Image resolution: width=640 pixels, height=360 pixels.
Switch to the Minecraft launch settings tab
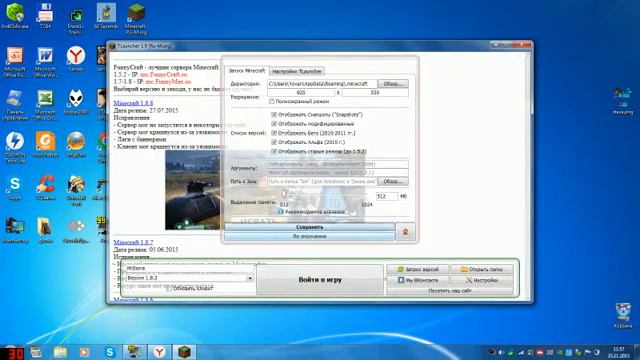pos(247,71)
